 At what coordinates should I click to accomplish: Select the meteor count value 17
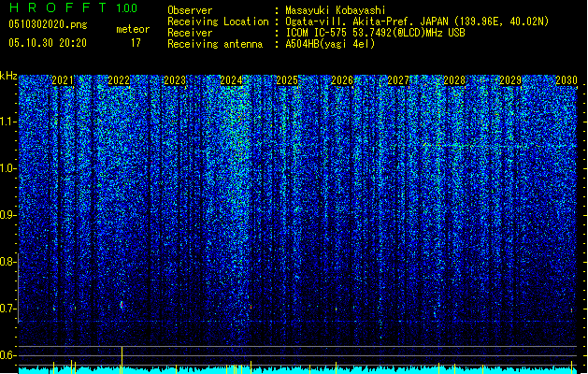point(136,43)
